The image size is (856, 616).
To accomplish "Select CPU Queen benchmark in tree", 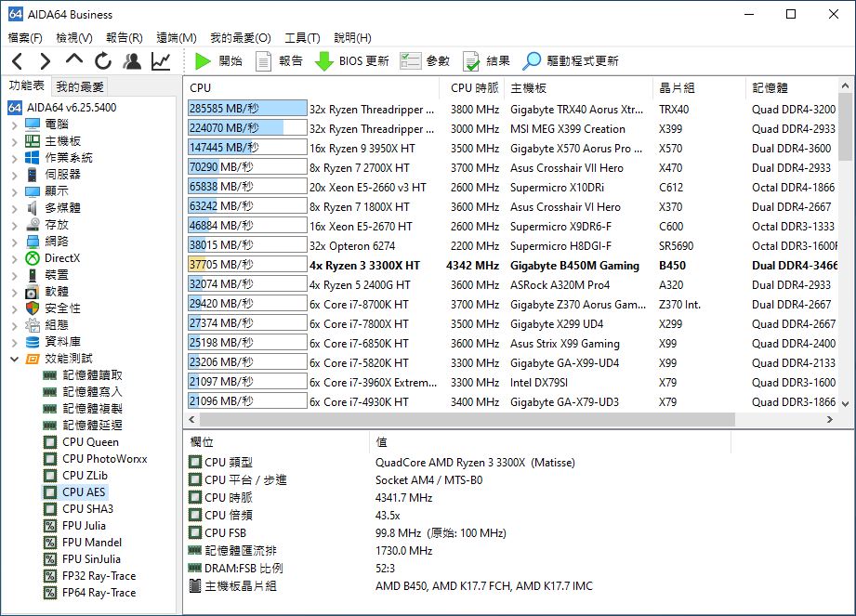I will [x=90, y=442].
